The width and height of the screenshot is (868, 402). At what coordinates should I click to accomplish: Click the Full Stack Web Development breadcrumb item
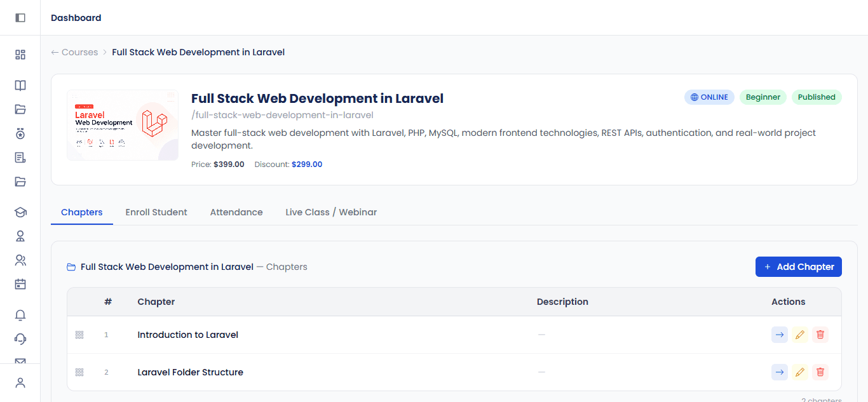[x=198, y=52]
